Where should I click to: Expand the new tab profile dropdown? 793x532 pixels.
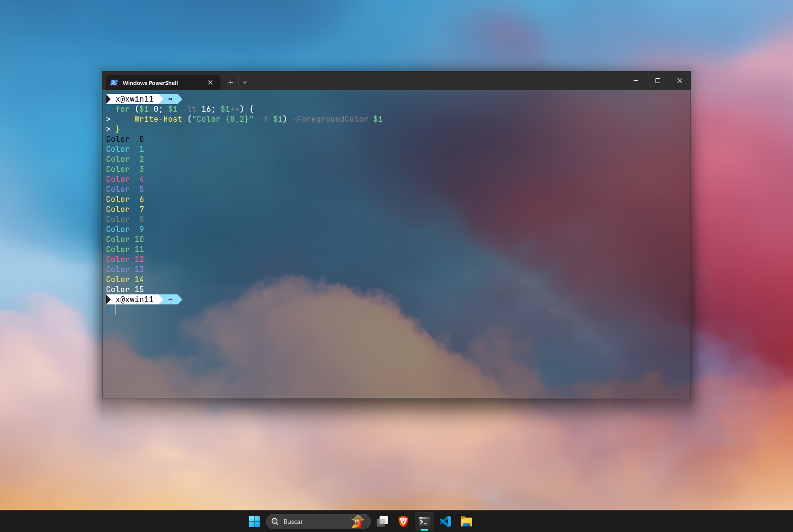point(245,83)
